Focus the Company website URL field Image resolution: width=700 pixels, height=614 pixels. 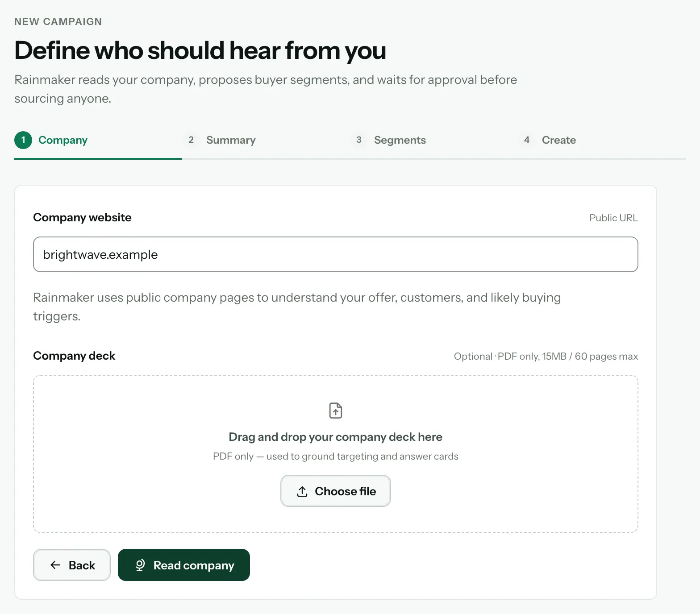coord(336,254)
